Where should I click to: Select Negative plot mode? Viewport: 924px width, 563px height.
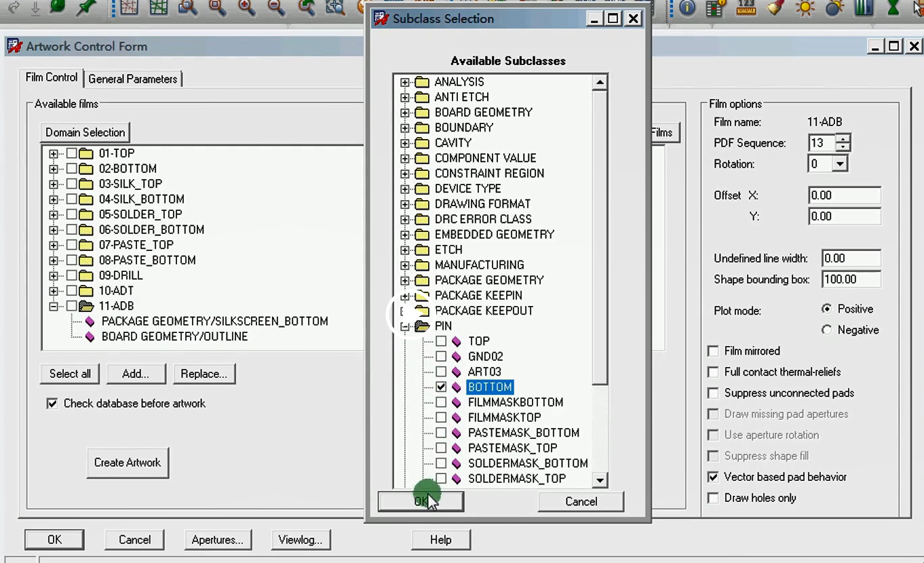(826, 330)
